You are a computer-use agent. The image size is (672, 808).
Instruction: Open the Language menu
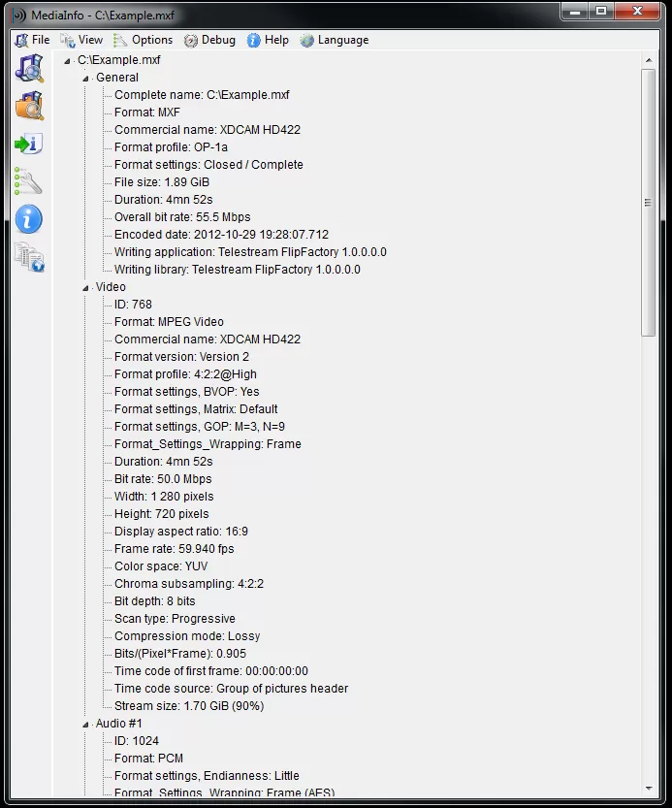click(x=335, y=40)
